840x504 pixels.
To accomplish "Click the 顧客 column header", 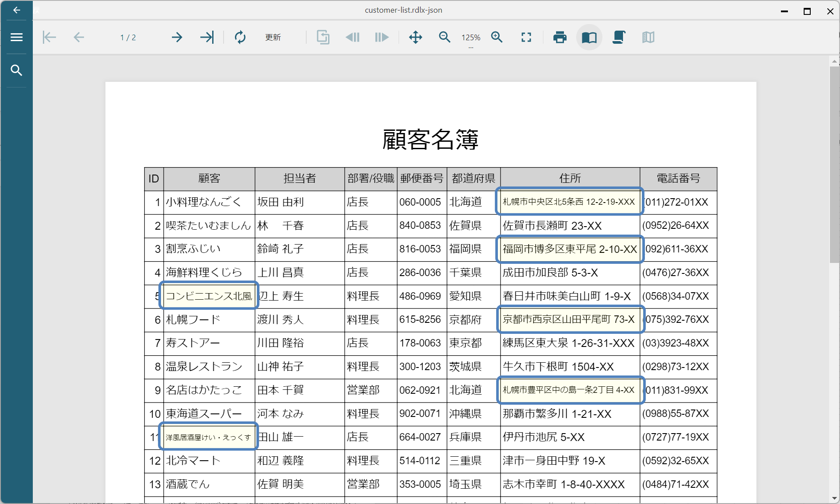I will 209,178.
